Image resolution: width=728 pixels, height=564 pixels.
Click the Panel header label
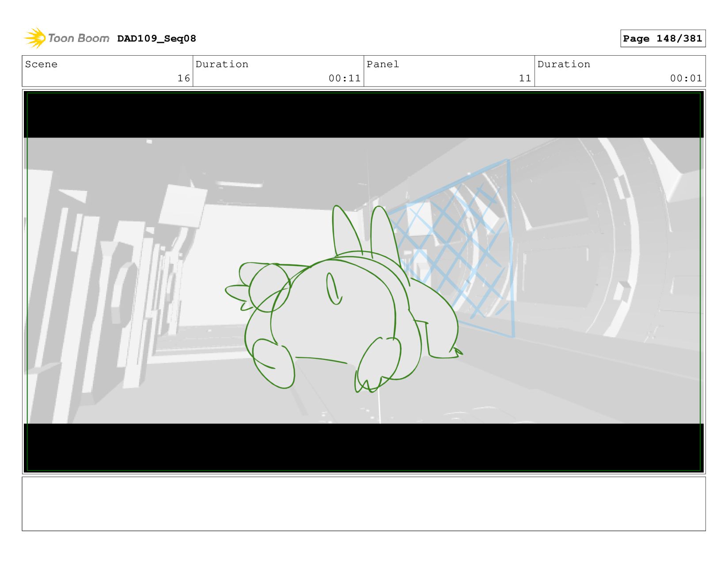click(x=383, y=64)
